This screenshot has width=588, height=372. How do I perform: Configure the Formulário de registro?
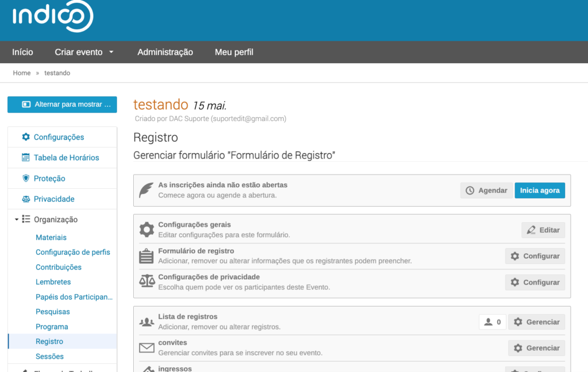click(535, 256)
